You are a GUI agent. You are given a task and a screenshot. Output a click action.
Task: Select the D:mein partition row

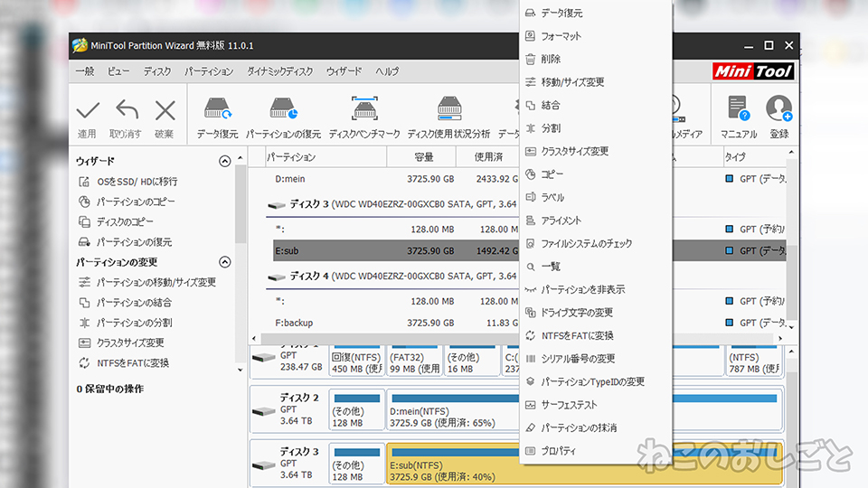(396, 179)
